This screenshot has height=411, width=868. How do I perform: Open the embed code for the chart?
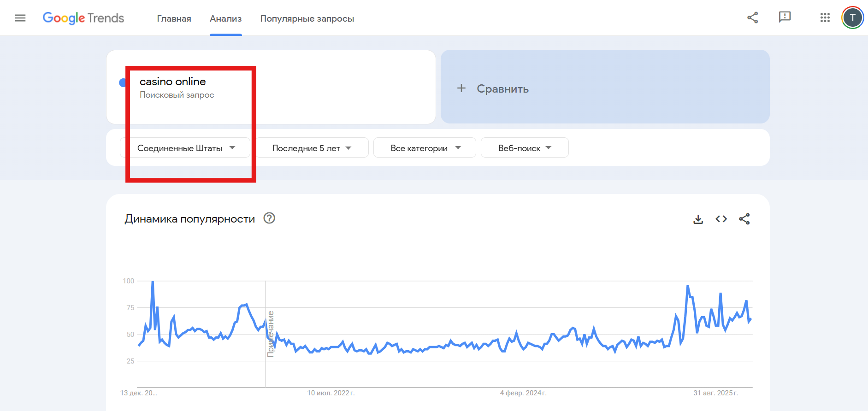click(720, 219)
